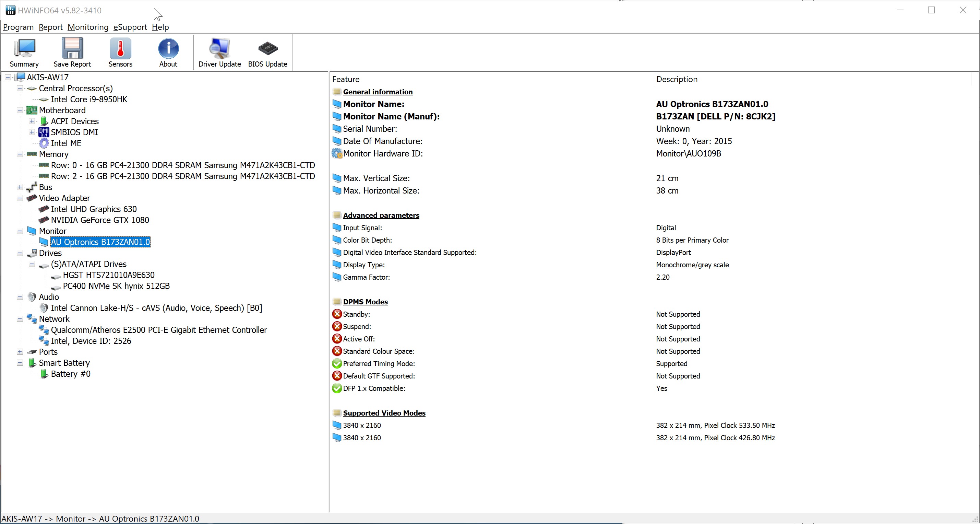Click the Description column header

tap(812, 79)
